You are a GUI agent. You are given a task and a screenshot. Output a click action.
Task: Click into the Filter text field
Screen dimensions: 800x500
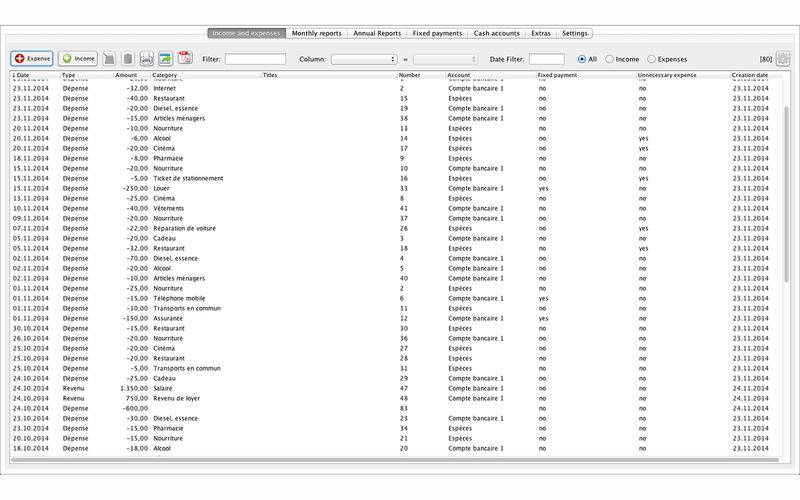click(256, 59)
